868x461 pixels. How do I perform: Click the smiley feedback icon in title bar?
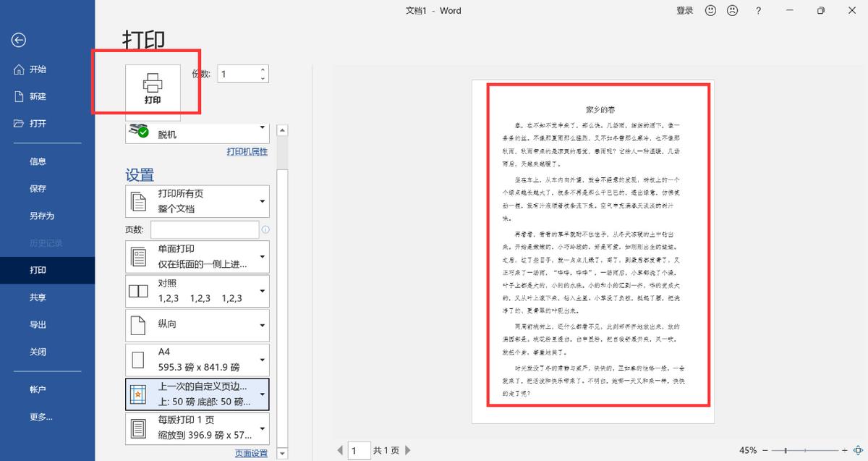coord(710,10)
